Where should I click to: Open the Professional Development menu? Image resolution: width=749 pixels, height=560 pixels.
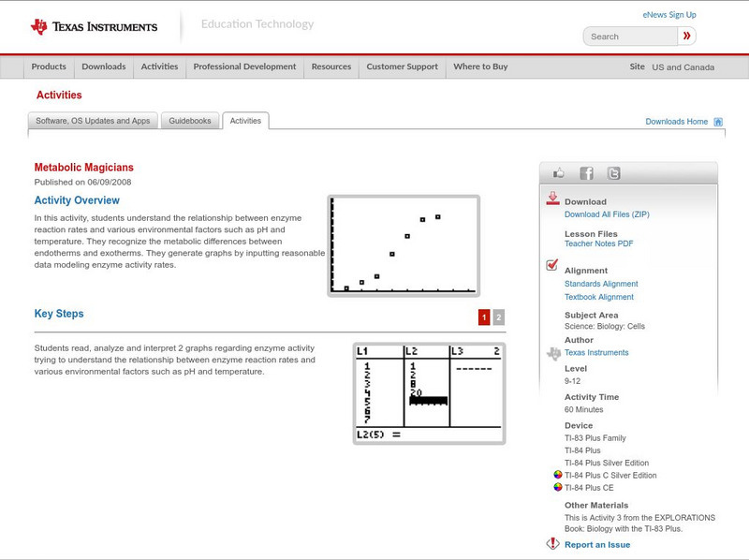[244, 66]
